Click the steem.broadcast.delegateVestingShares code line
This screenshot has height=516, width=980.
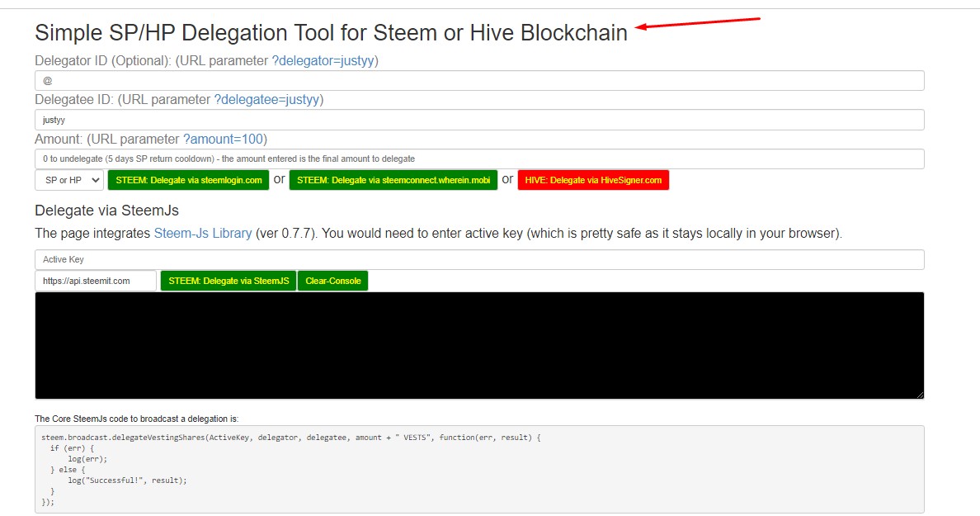[290, 438]
